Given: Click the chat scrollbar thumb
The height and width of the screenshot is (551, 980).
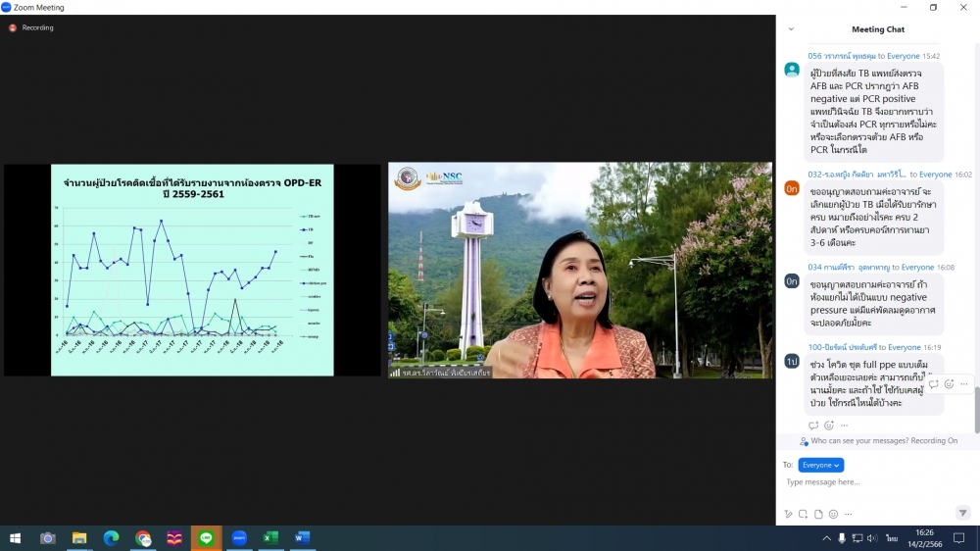Looking at the screenshot, I should click(976, 410).
